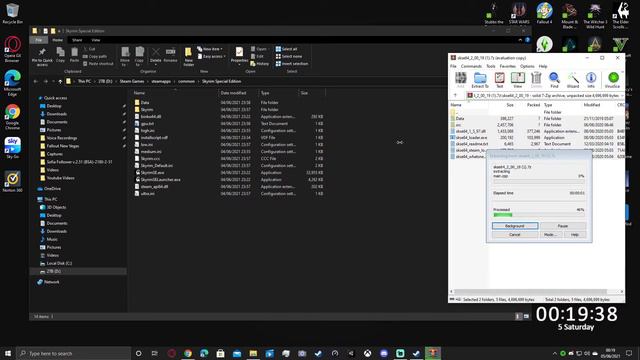Open File tab in Explorer
This screenshot has height=360, width=640.
(39, 40)
